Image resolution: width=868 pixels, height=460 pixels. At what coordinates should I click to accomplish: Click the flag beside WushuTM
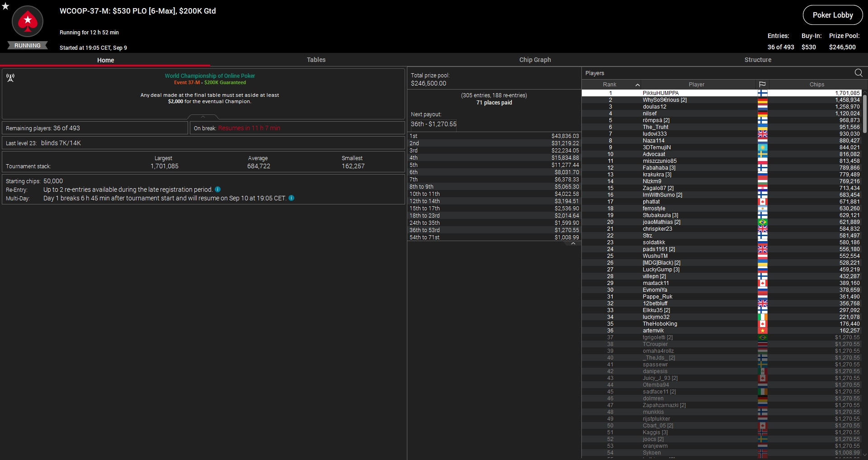coord(762,256)
